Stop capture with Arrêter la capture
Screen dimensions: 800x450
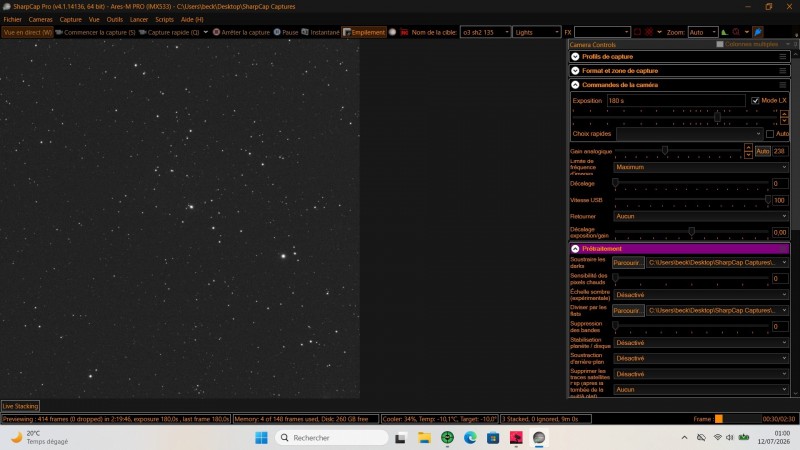click(241, 32)
